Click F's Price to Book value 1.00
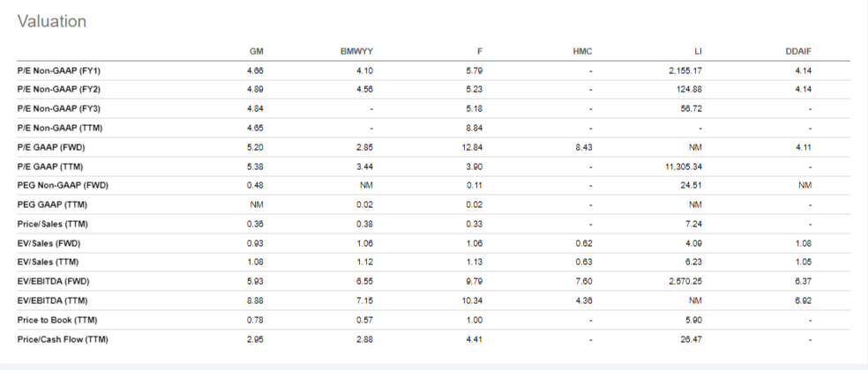Viewport: 868px width, 370px height. click(475, 320)
